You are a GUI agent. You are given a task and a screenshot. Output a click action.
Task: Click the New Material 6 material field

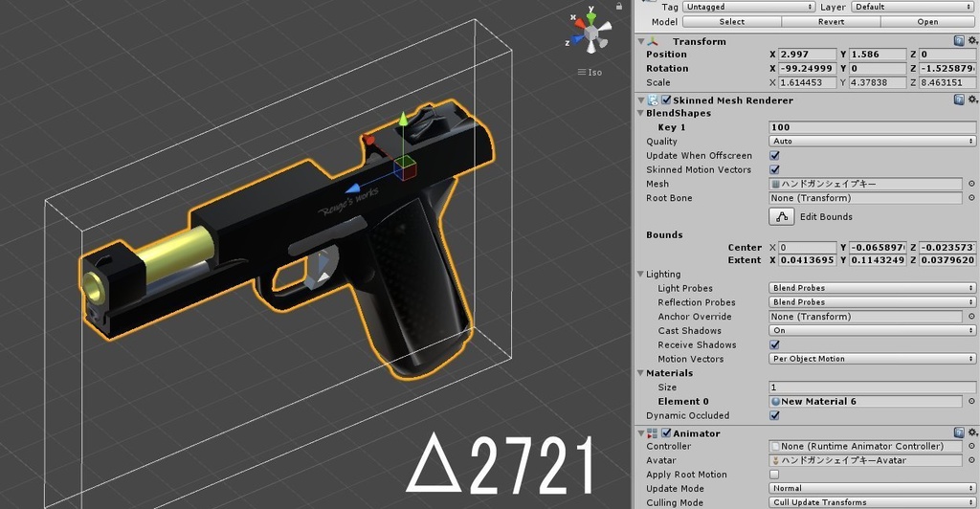(865, 402)
